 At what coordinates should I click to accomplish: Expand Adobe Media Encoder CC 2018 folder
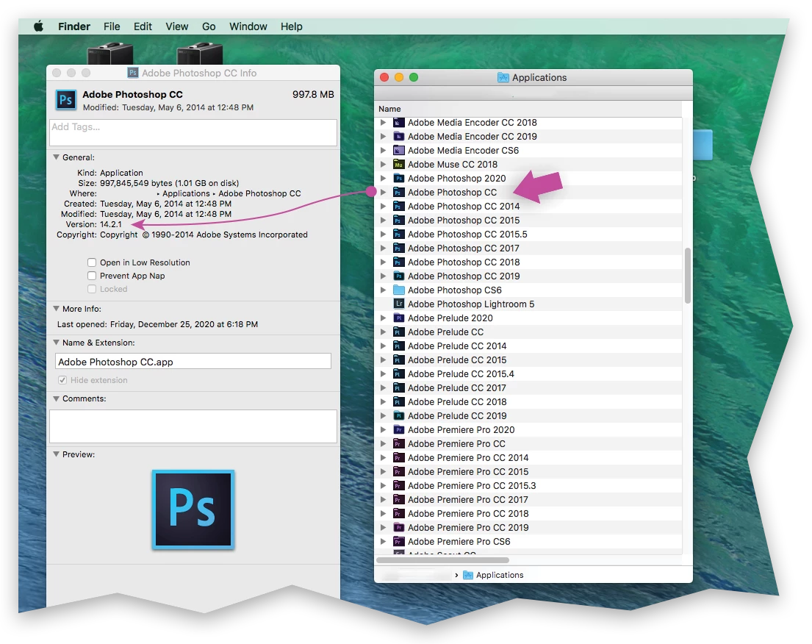tap(383, 122)
